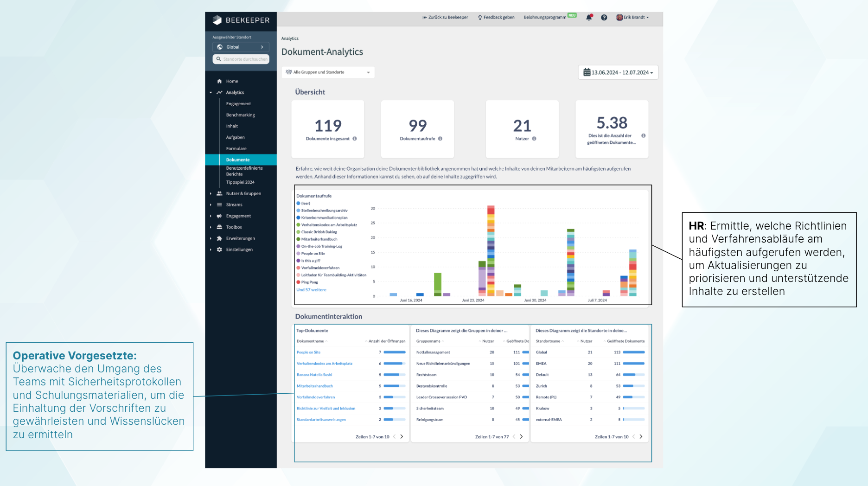Open the help question mark icon
The height and width of the screenshot is (486, 868).
point(604,18)
